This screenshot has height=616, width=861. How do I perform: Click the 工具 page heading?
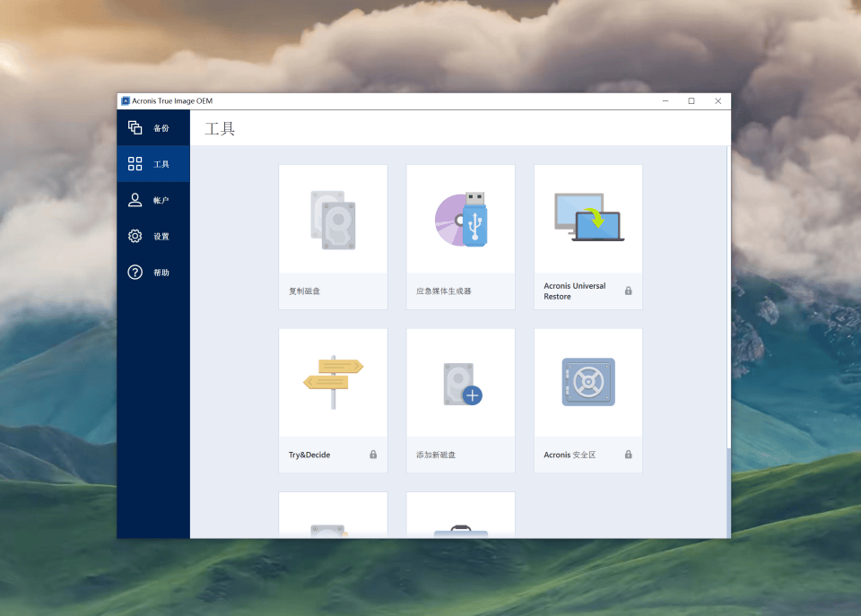point(220,129)
